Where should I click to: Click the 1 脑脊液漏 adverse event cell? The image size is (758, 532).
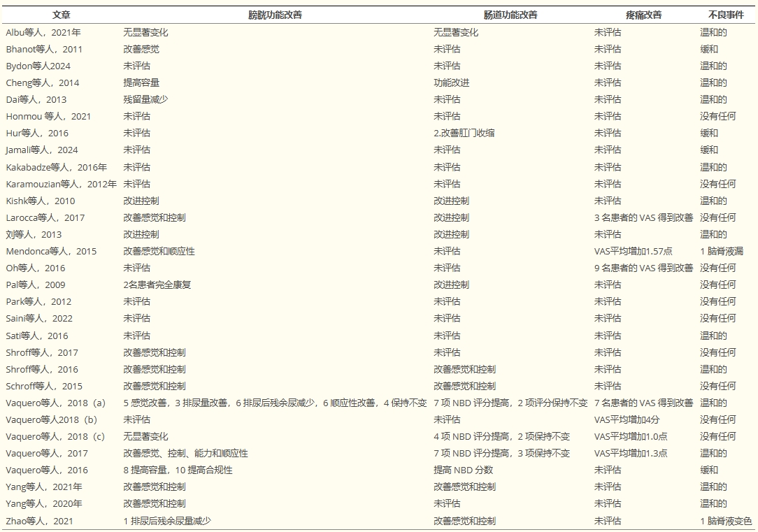721,251
